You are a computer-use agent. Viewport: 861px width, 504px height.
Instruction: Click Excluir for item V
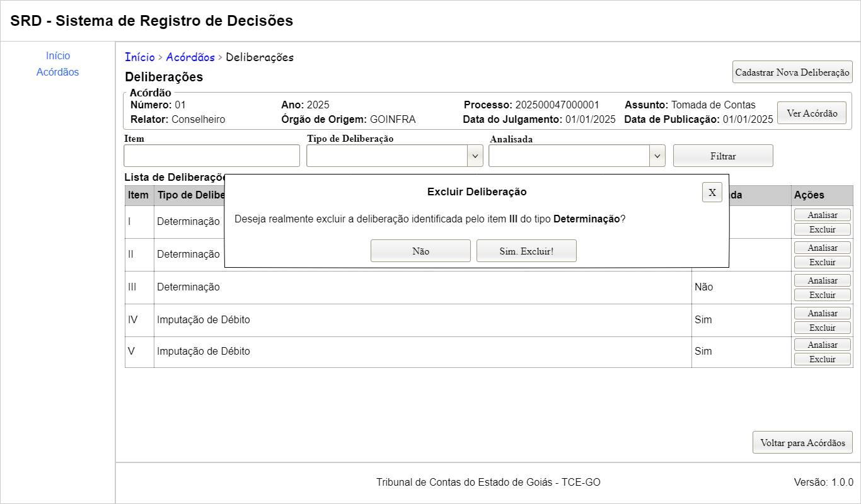tap(822, 359)
